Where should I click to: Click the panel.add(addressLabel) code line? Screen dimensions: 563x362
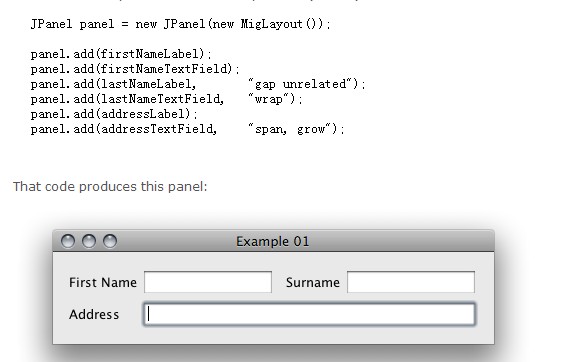coord(114,114)
